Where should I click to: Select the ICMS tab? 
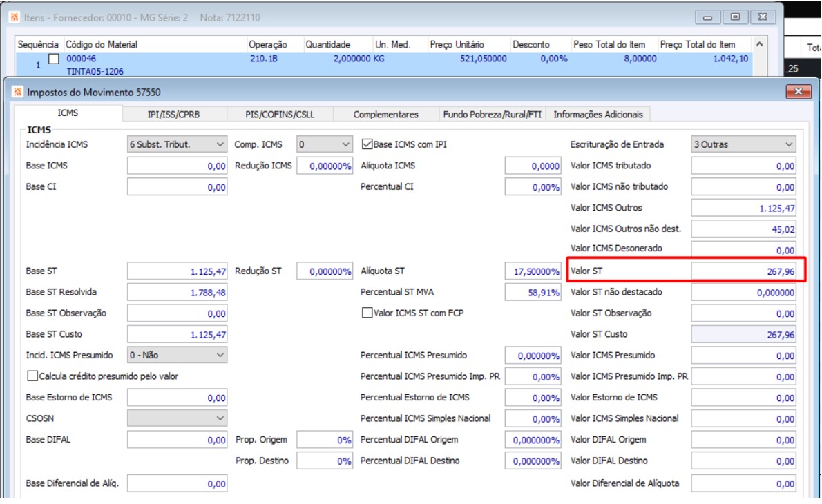pyautogui.click(x=68, y=113)
